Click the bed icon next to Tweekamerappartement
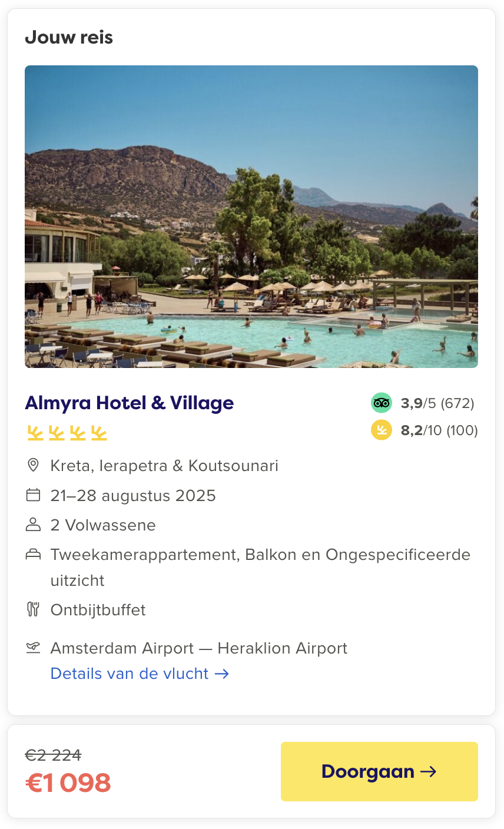Viewport: 504px width, 829px height. [34, 554]
